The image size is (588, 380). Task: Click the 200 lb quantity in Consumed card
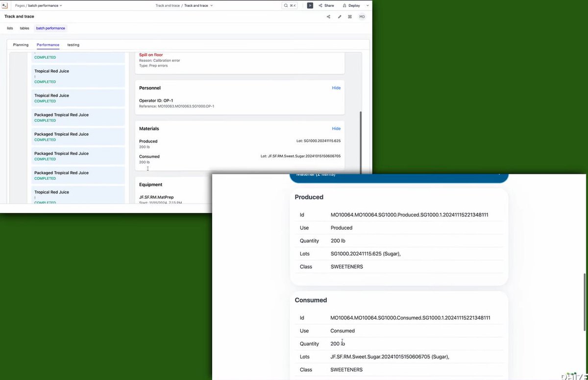tap(338, 344)
